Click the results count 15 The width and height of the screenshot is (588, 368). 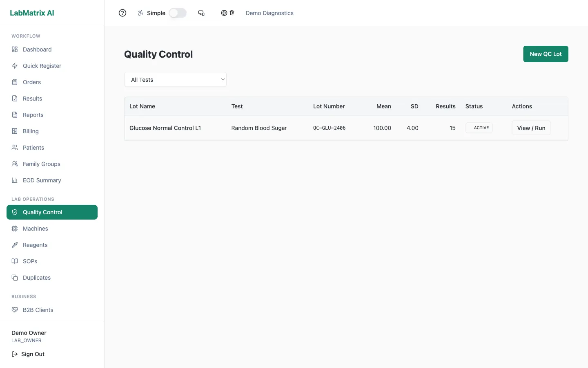click(452, 128)
